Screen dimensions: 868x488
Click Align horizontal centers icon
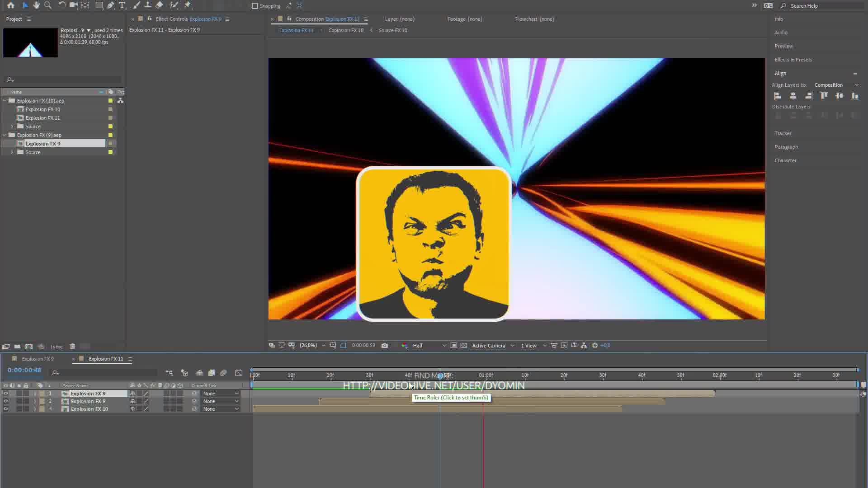pos(793,96)
